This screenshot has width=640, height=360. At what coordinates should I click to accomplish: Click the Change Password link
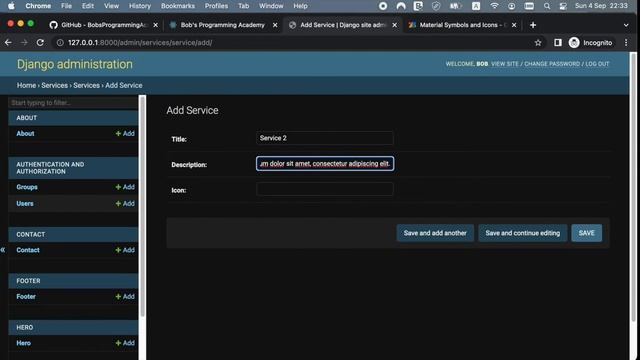(552, 64)
